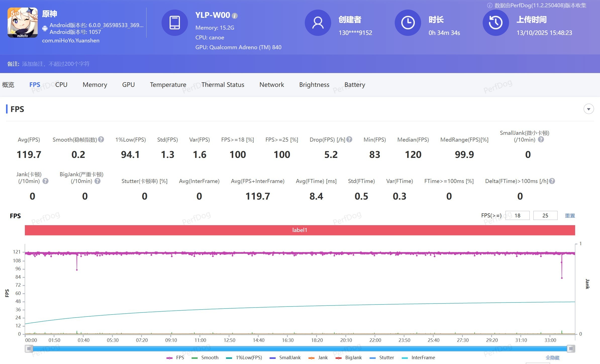
Task: Click the Drop(FPS) help question icon
Action: coord(349,140)
